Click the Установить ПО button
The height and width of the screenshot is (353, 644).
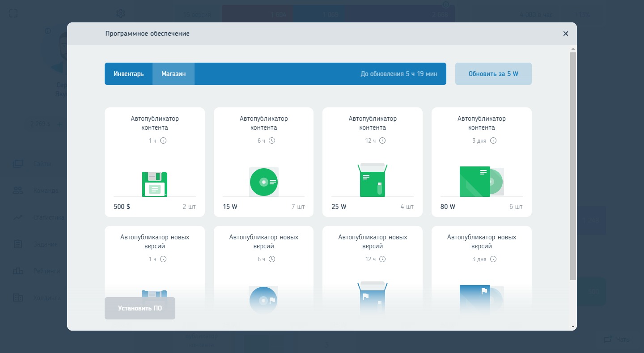140,308
